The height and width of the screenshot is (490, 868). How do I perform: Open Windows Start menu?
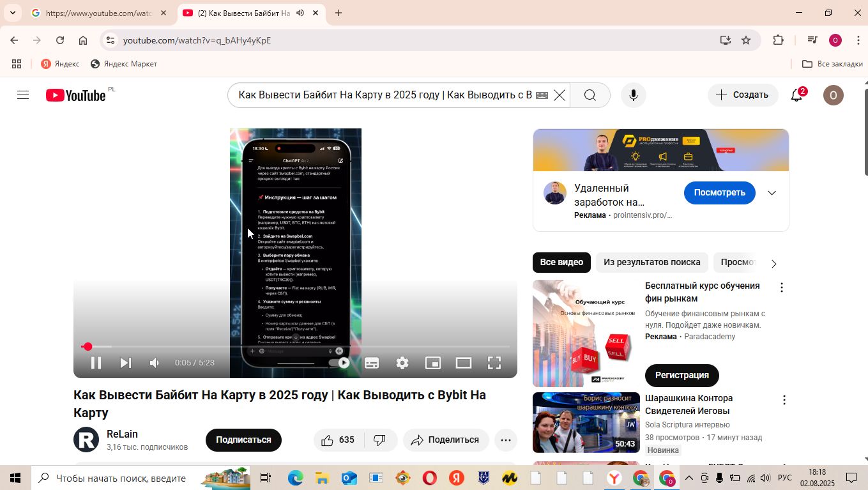click(15, 478)
